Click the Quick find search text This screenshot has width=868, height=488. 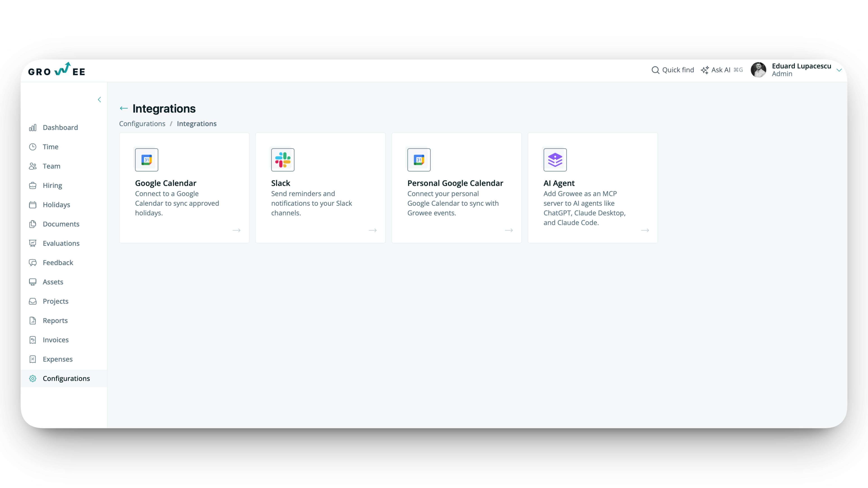pyautogui.click(x=678, y=70)
